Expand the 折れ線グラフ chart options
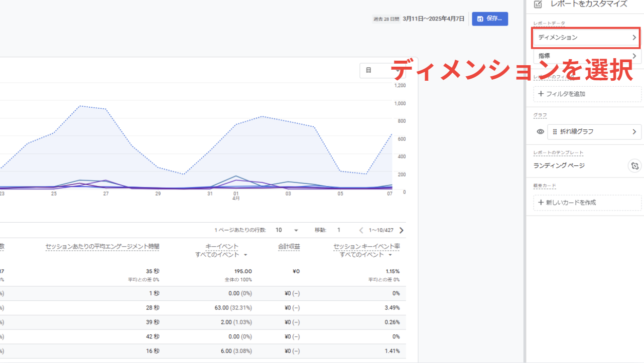 [x=594, y=131]
